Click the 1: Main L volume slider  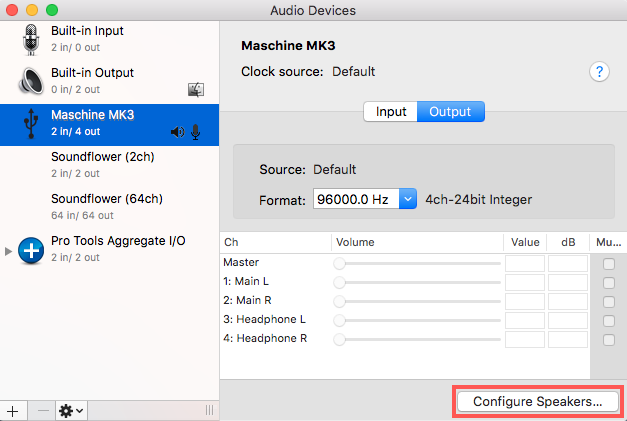click(417, 282)
